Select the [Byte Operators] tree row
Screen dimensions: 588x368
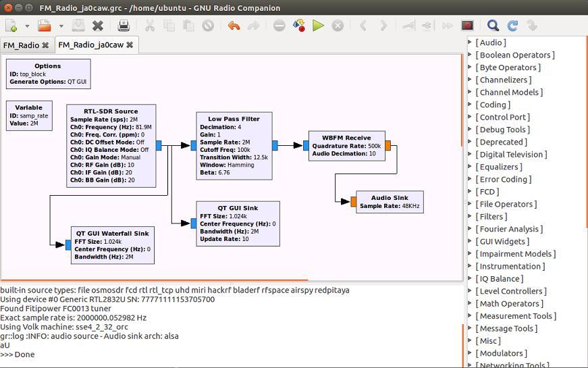coord(508,68)
